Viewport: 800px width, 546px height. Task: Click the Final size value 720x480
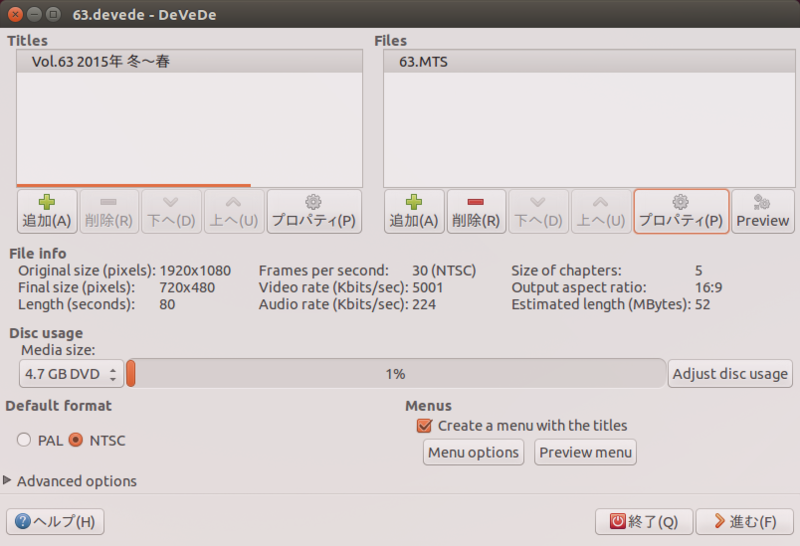pos(187,287)
